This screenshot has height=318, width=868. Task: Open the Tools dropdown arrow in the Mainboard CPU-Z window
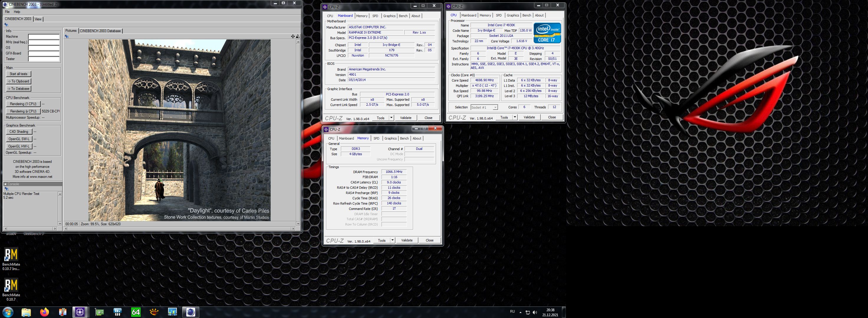tap(391, 118)
